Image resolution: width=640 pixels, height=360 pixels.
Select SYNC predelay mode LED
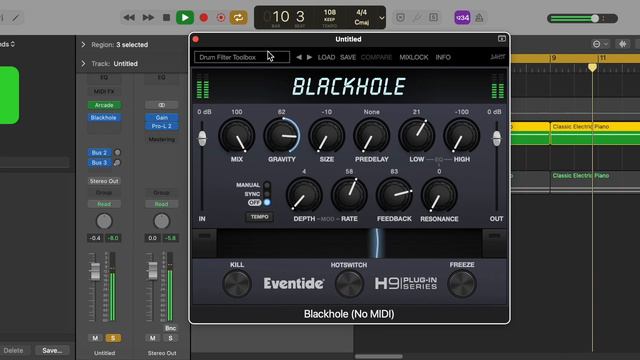pyautogui.click(x=267, y=194)
